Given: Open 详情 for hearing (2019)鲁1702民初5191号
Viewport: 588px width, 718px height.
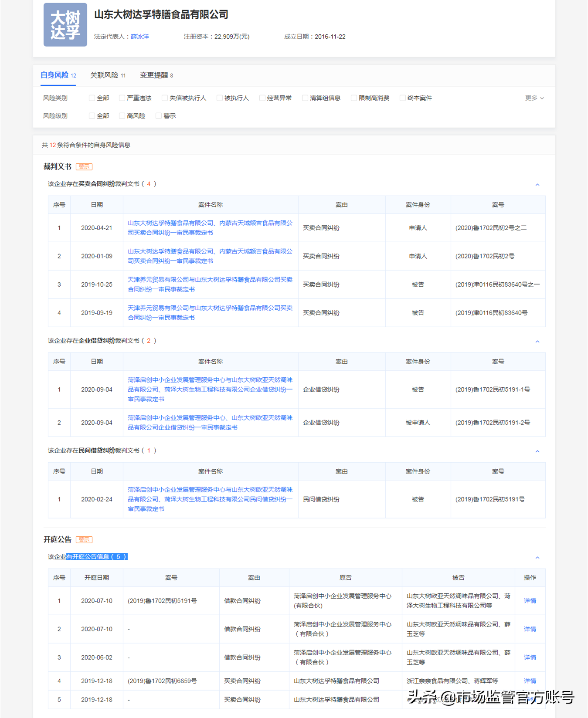Looking at the screenshot, I should click(530, 601).
